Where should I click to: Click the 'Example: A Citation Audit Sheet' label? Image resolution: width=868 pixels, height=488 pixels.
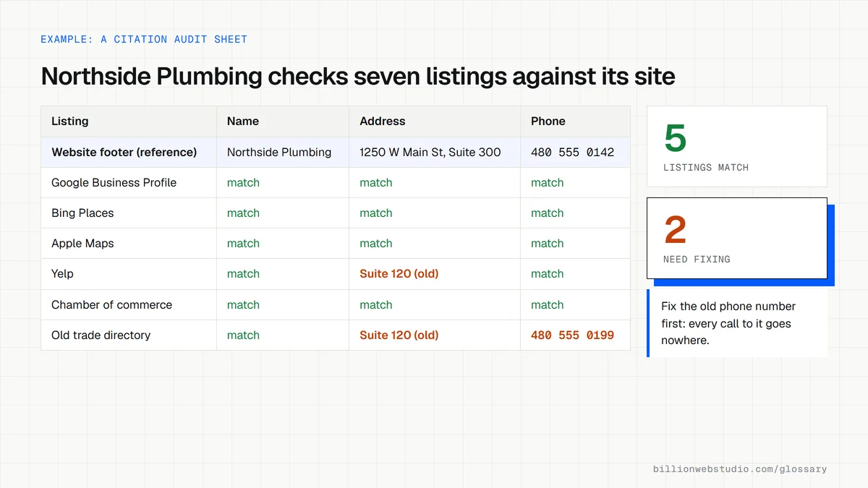pos(144,39)
